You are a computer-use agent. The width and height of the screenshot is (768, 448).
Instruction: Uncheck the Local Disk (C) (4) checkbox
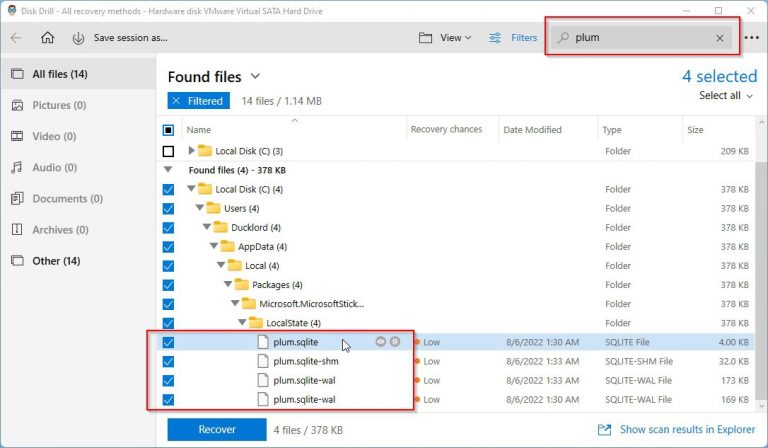[168, 189]
